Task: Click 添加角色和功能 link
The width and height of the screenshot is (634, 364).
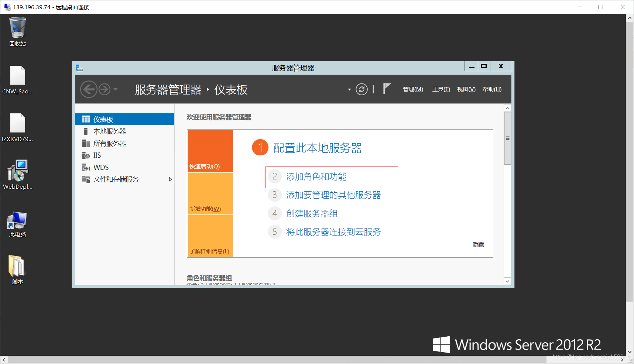Action: 316,177
